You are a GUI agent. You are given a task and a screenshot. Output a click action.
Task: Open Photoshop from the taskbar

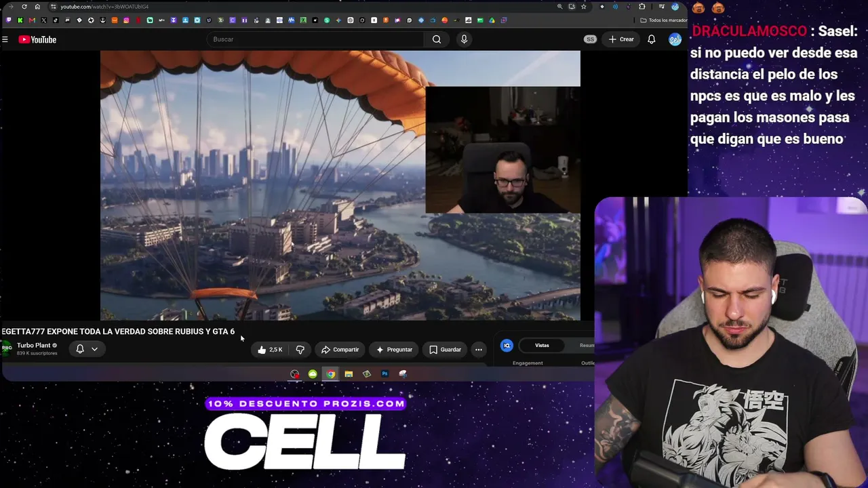(x=384, y=374)
